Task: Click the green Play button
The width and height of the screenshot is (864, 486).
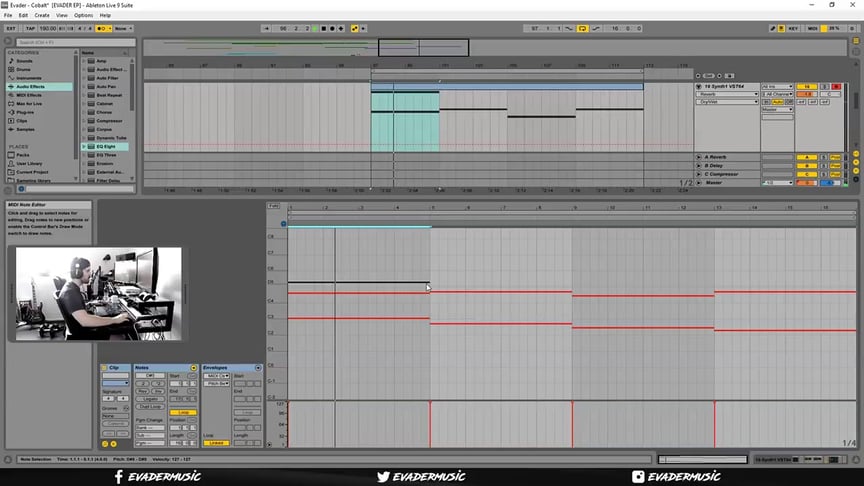Action: click(x=315, y=29)
